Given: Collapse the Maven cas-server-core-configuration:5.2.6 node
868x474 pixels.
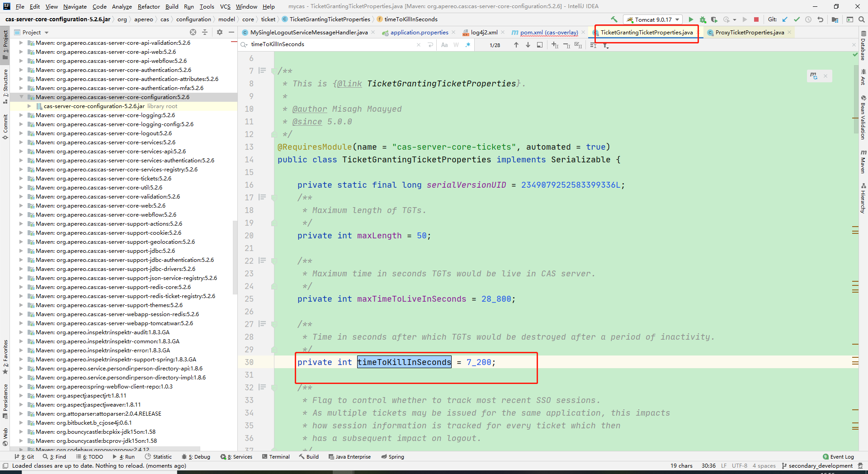Looking at the screenshot, I should click(21, 97).
